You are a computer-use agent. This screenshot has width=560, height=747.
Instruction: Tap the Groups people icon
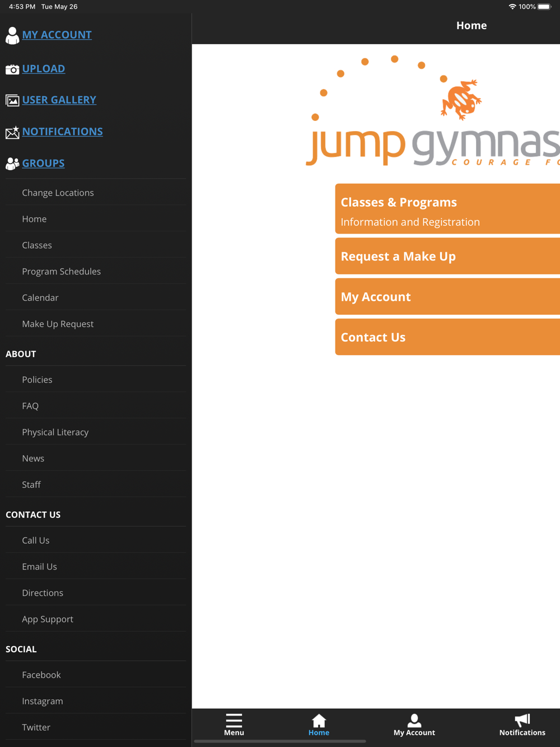pos(12,164)
